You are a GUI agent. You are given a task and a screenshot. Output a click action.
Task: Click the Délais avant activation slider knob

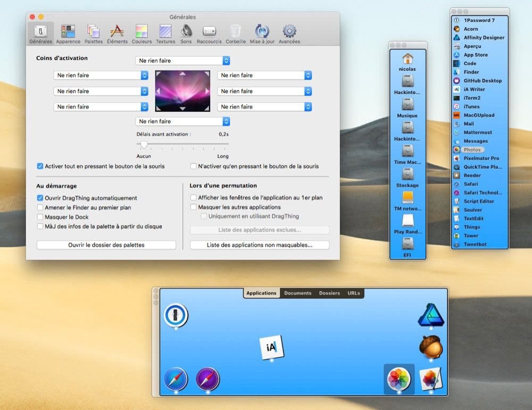144,144
